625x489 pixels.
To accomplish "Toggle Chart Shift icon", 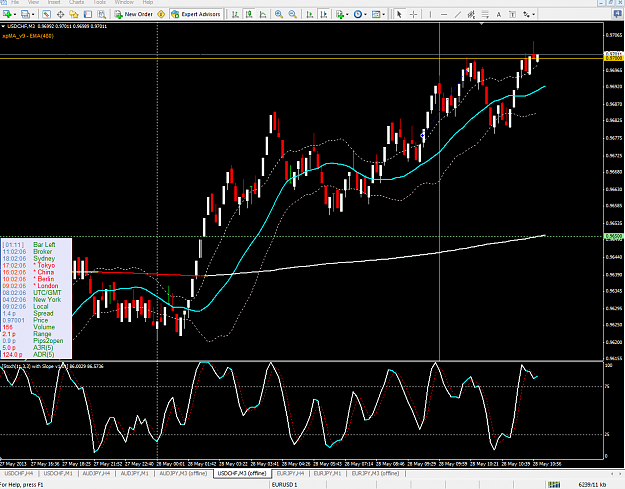I will tap(324, 14).
